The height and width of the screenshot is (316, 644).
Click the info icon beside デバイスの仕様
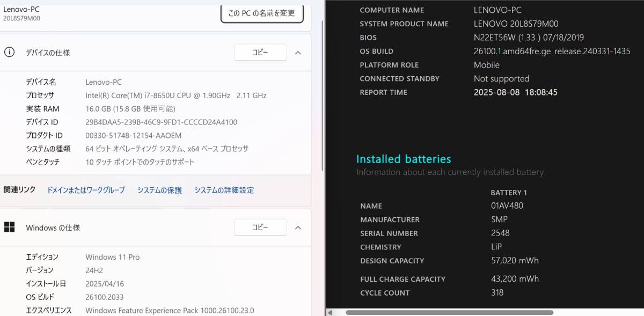[9, 52]
